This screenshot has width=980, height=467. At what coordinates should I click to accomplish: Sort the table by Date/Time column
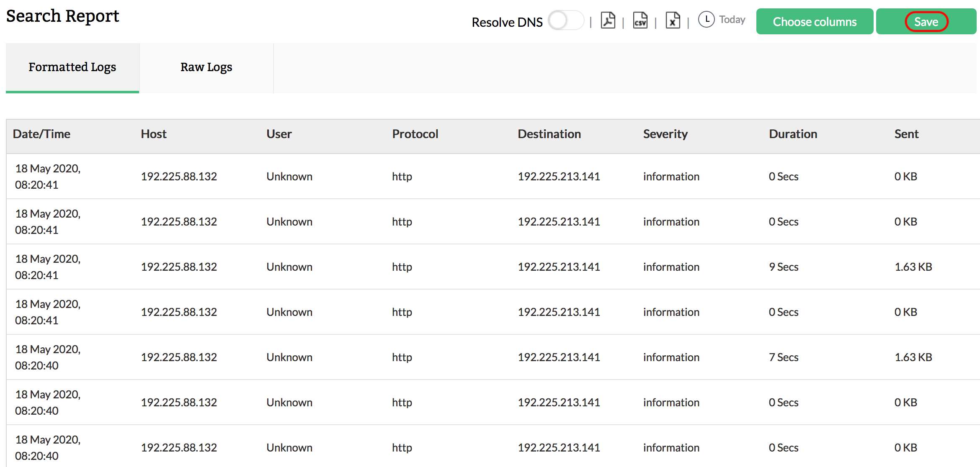point(41,134)
